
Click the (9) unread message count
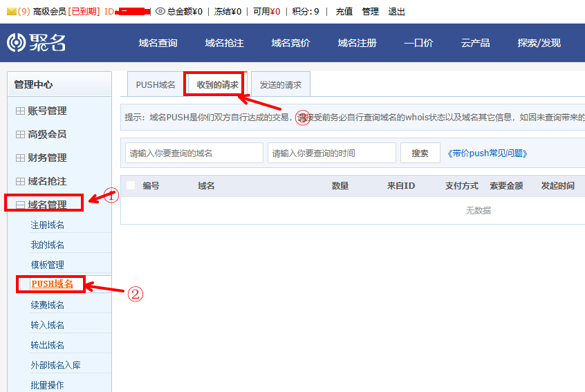[x=24, y=12]
